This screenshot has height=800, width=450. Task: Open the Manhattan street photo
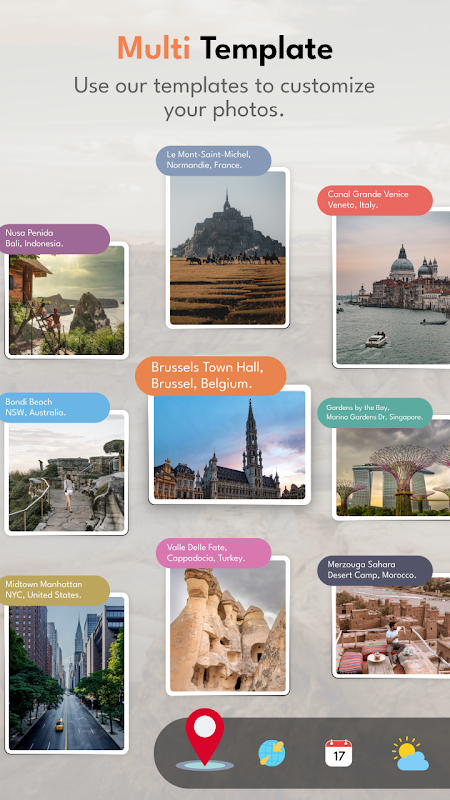66,673
